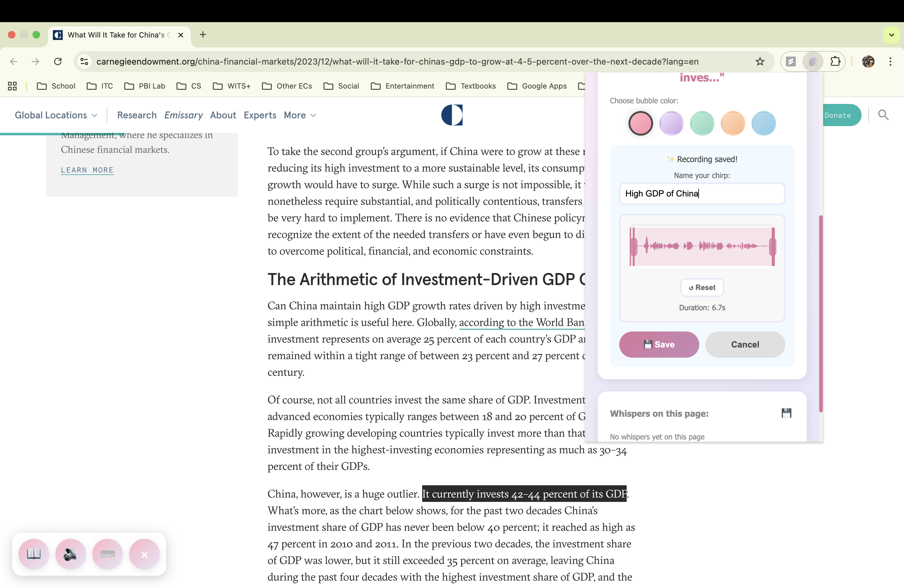Go to the Experts nav item
The height and width of the screenshot is (588, 904).
[260, 115]
